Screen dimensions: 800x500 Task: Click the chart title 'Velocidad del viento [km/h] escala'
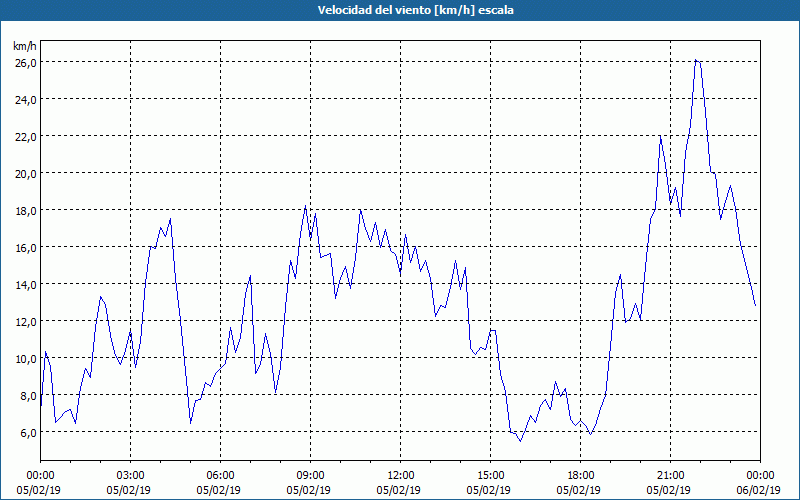click(415, 10)
